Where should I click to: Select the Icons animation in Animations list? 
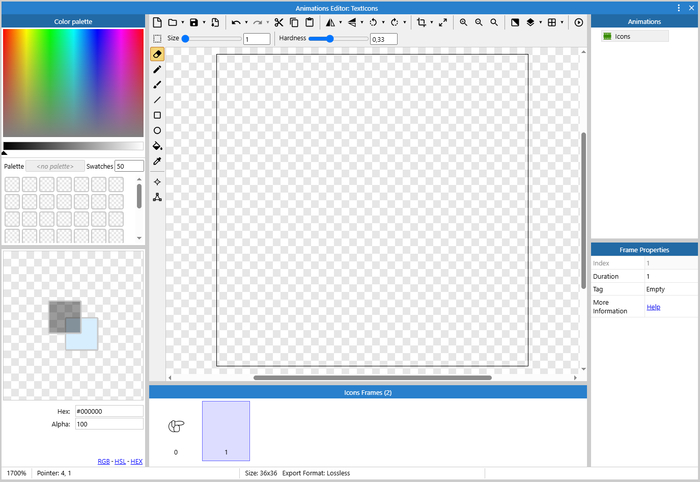(622, 36)
